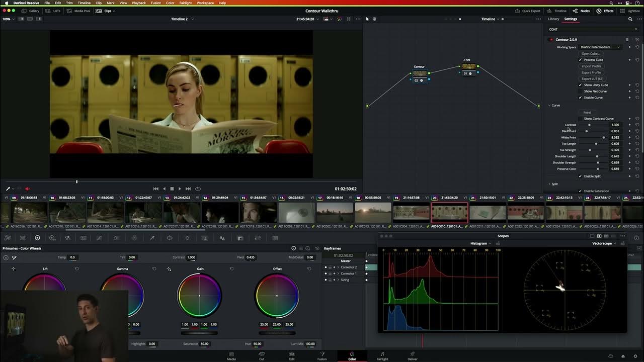This screenshot has height=362, width=644.
Task: Select the Qualifier eyedropper tool
Action: click(151, 237)
